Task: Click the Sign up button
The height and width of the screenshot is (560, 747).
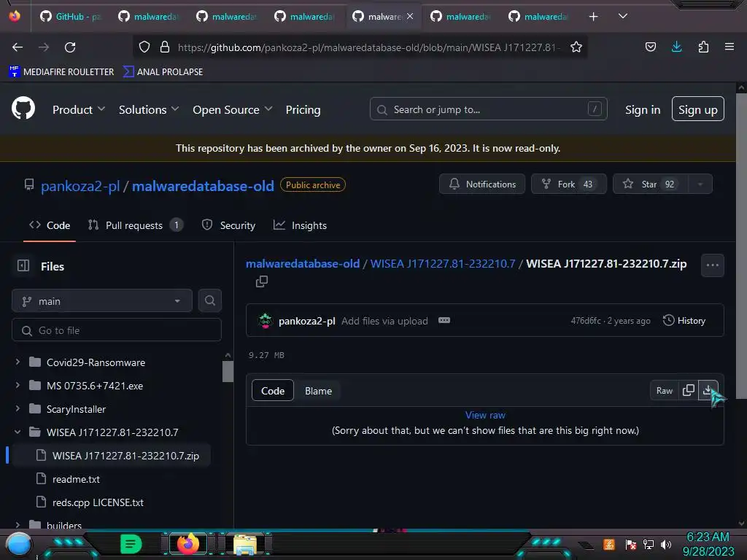Action: coord(698,109)
